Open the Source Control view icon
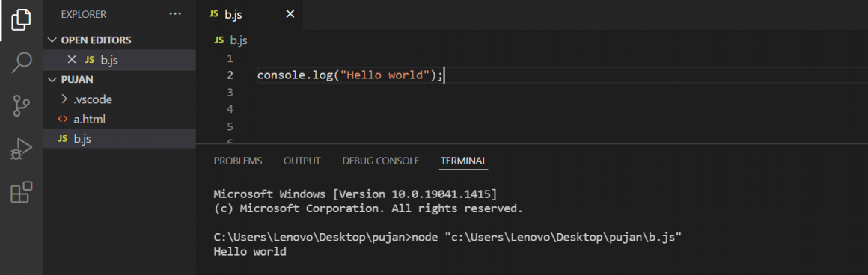The width and height of the screenshot is (868, 275). pos(22,105)
